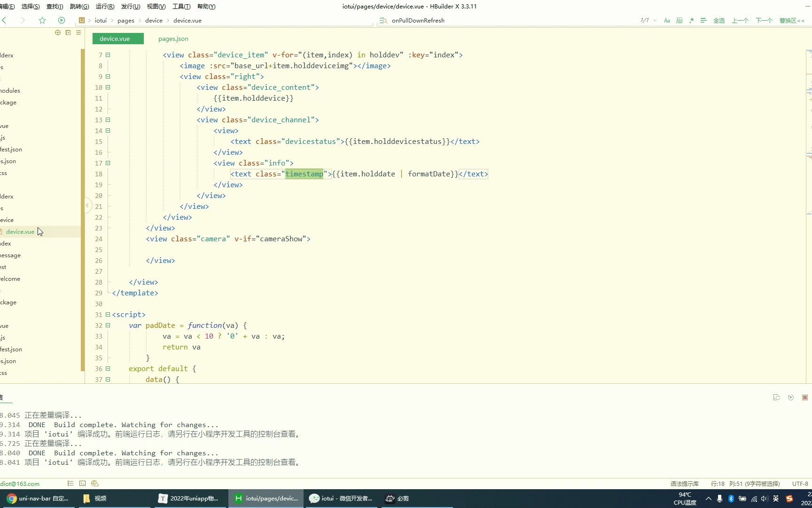Viewport: 812px width, 508px height.
Task: Toggle the multi-line search mode icon
Action: coord(703,20)
